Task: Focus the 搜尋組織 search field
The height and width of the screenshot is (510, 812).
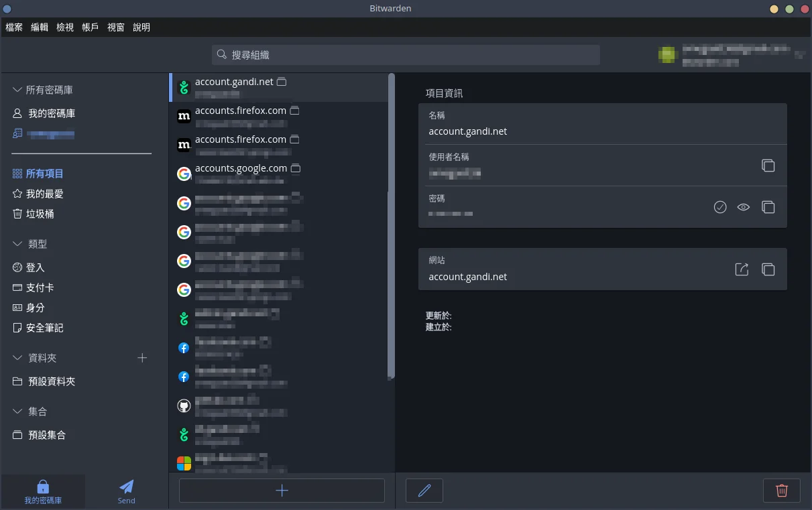Action: tap(406, 55)
